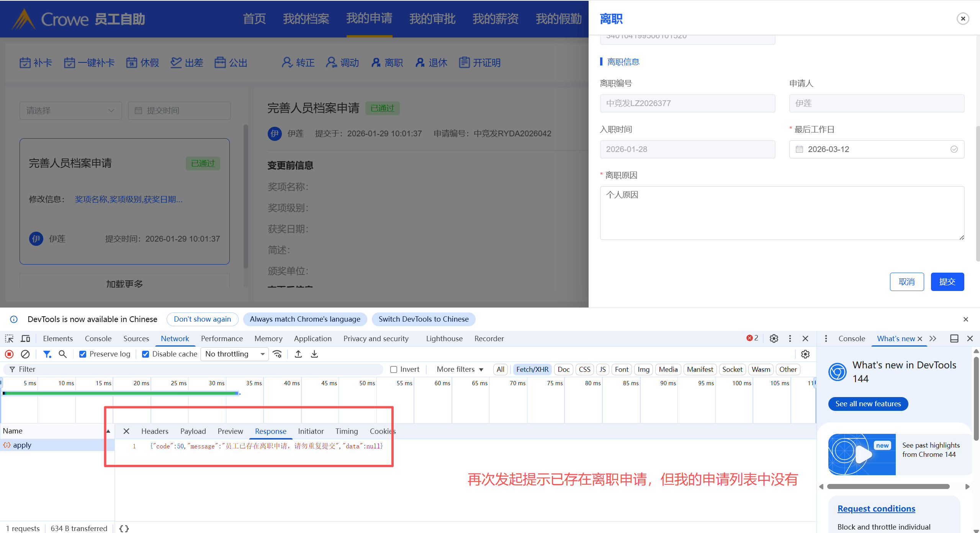Click the clear network log icon
Viewport: 980px width, 533px height.
pyautogui.click(x=25, y=354)
